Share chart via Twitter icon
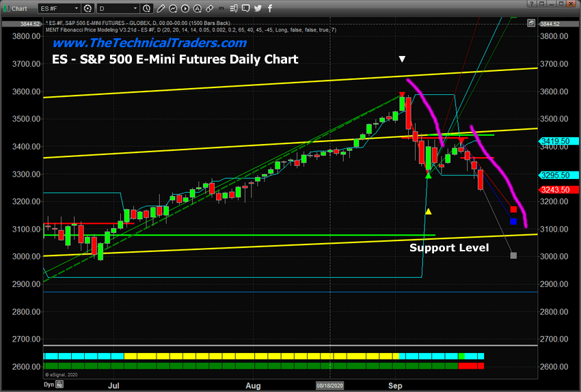 (x=258, y=8)
